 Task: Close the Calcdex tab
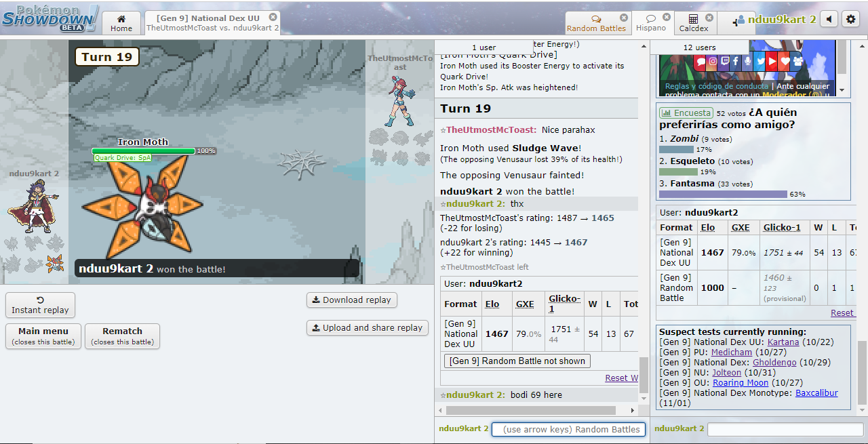[x=709, y=18]
